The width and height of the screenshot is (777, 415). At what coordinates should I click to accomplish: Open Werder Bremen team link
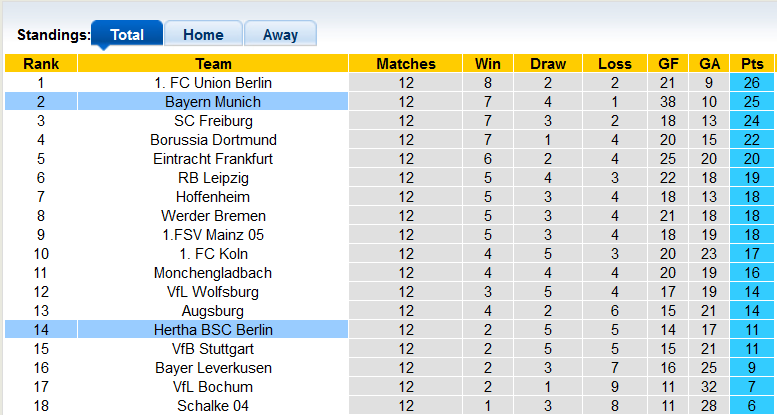tap(213, 216)
